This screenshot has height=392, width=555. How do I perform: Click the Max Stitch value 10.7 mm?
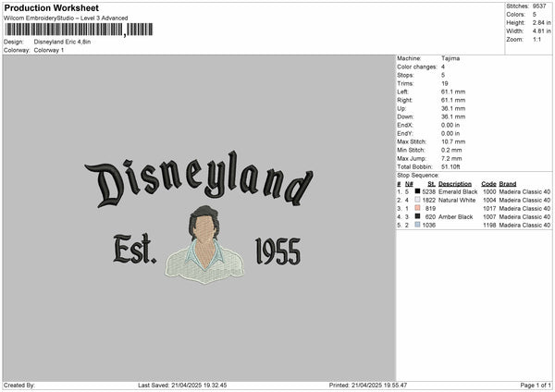click(x=453, y=141)
